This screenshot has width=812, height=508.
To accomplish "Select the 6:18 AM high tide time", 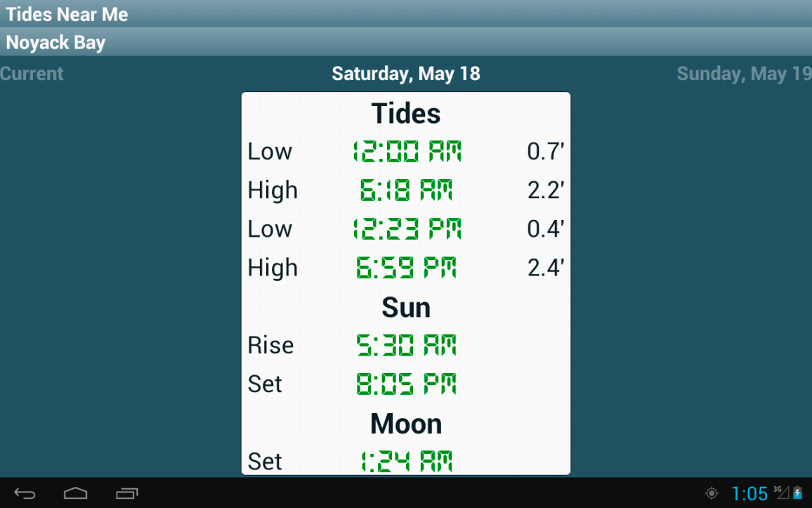I will click(407, 190).
